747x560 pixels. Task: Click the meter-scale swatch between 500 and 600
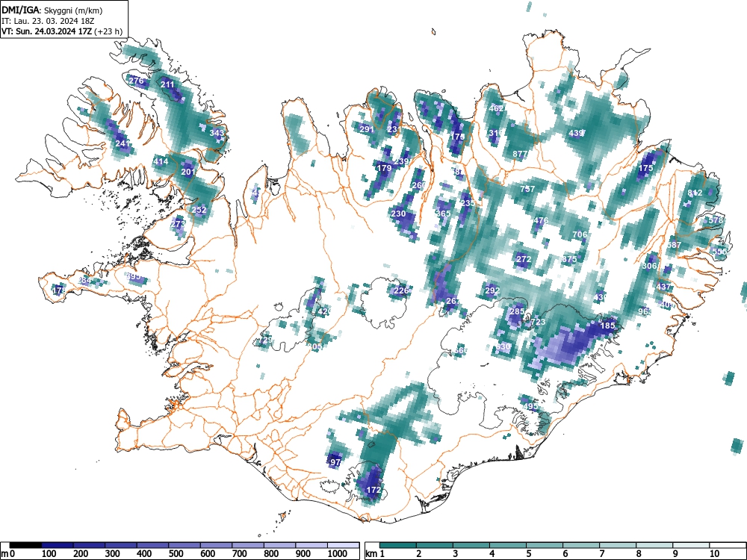(x=185, y=545)
